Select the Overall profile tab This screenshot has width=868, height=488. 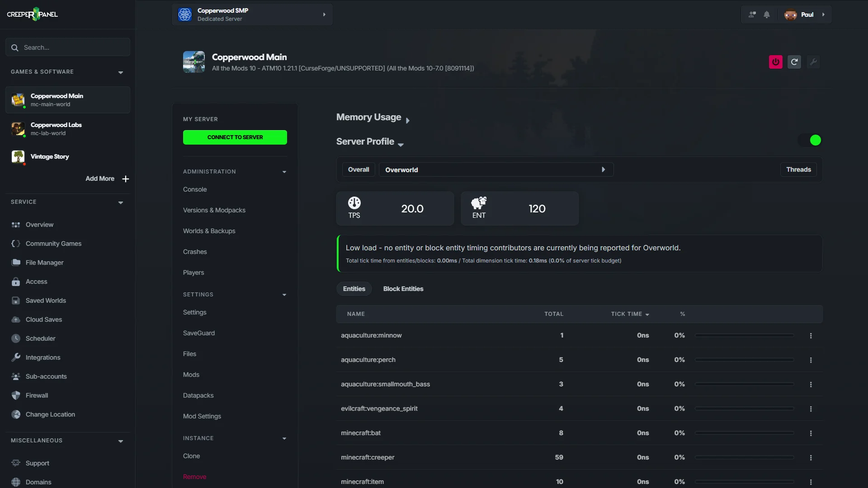coord(359,169)
